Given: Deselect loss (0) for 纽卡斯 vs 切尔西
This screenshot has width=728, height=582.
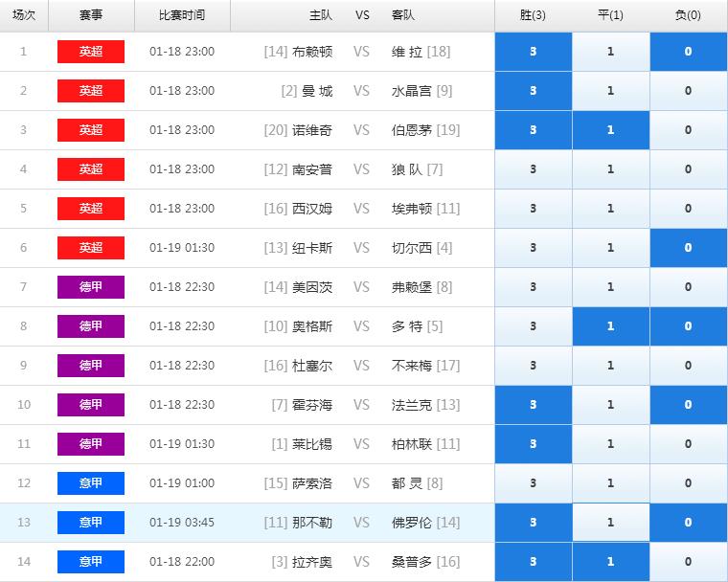Looking at the screenshot, I should (688, 247).
